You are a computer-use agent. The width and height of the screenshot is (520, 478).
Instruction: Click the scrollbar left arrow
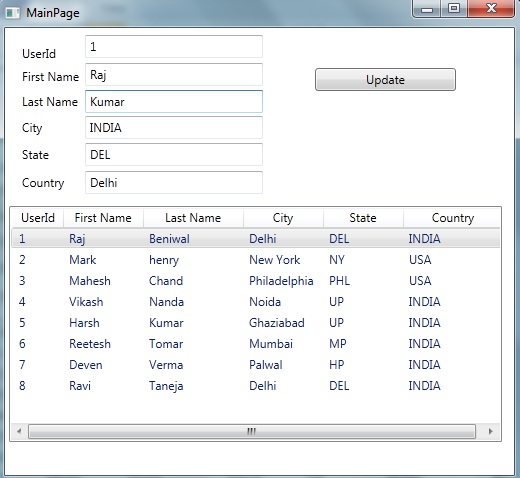(x=19, y=431)
